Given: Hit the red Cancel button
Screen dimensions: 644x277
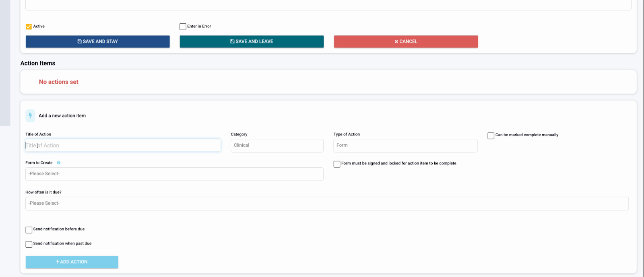Looking at the screenshot, I should [406, 41].
